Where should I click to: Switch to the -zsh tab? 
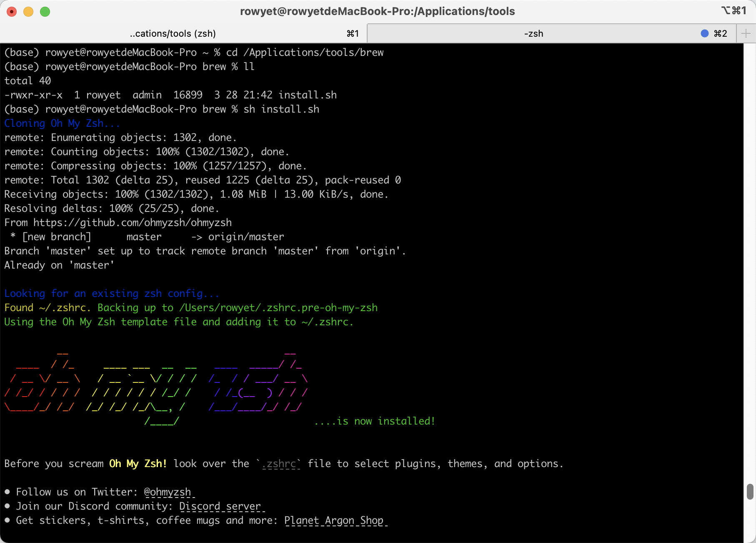pos(551,33)
